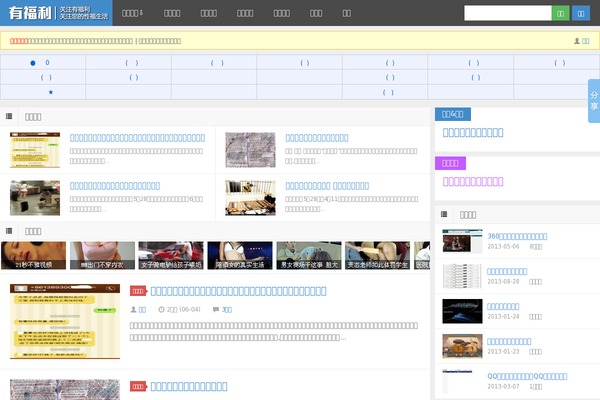Click the user login icon in yellow bar

pyautogui.click(x=577, y=41)
